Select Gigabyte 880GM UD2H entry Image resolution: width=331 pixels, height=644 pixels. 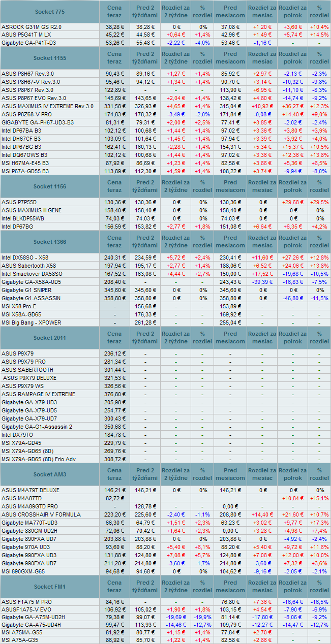[x=29, y=531]
